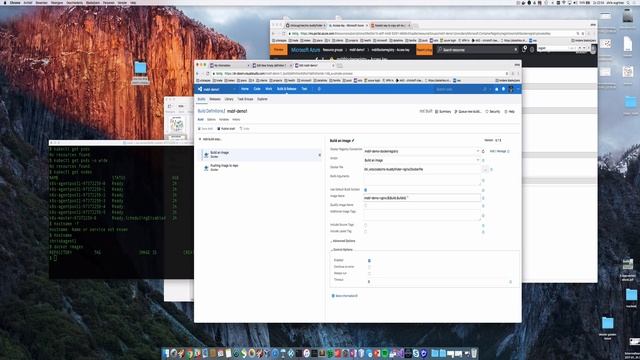640x360 pixels.
Task: Open the Code hub in the blue nav bar
Action: (x=257, y=89)
